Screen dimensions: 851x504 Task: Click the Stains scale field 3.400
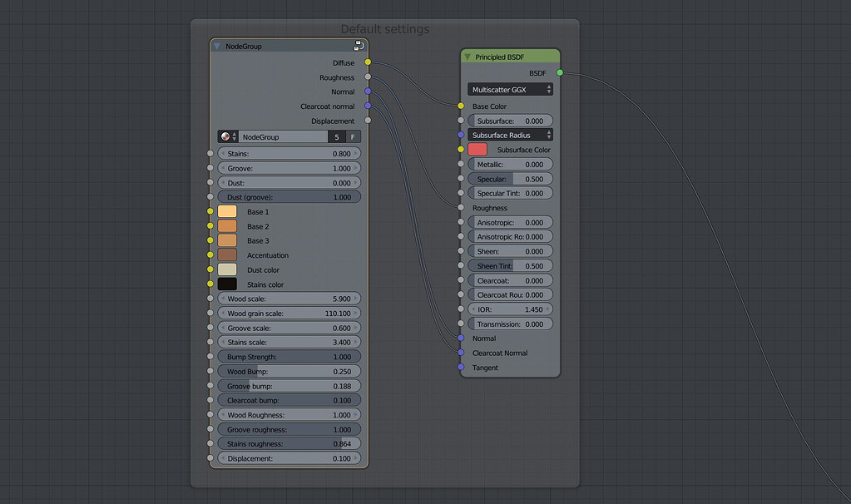click(289, 343)
